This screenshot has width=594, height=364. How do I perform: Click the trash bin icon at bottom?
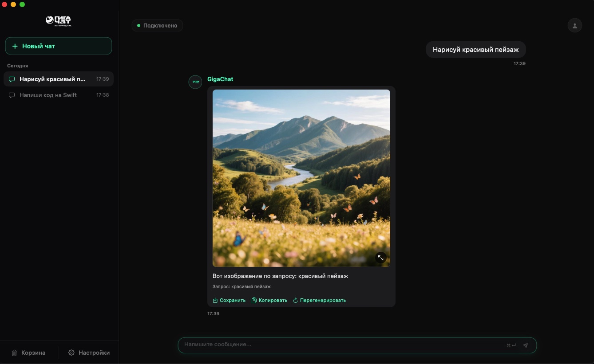click(x=14, y=353)
